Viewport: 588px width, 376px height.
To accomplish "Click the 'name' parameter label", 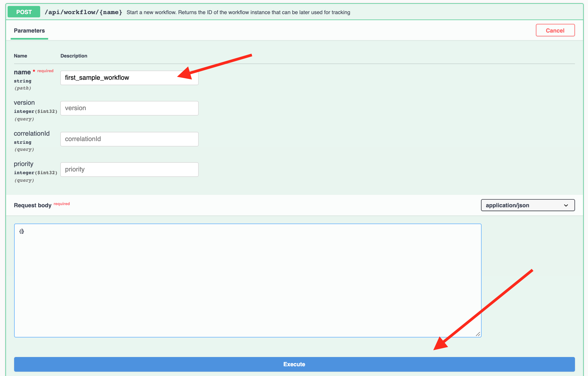I will pos(22,72).
